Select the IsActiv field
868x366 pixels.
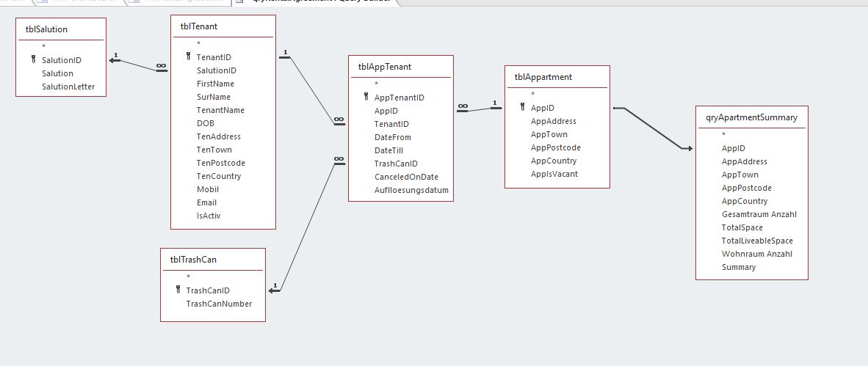(x=208, y=216)
